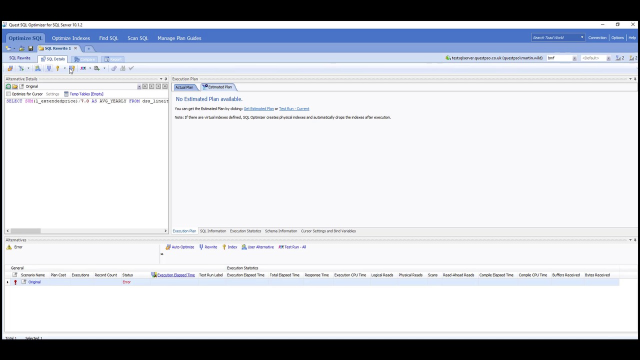This screenshot has height=360, width=640.
Task: Click the open folder icon near save
Action: click(x=22, y=48)
